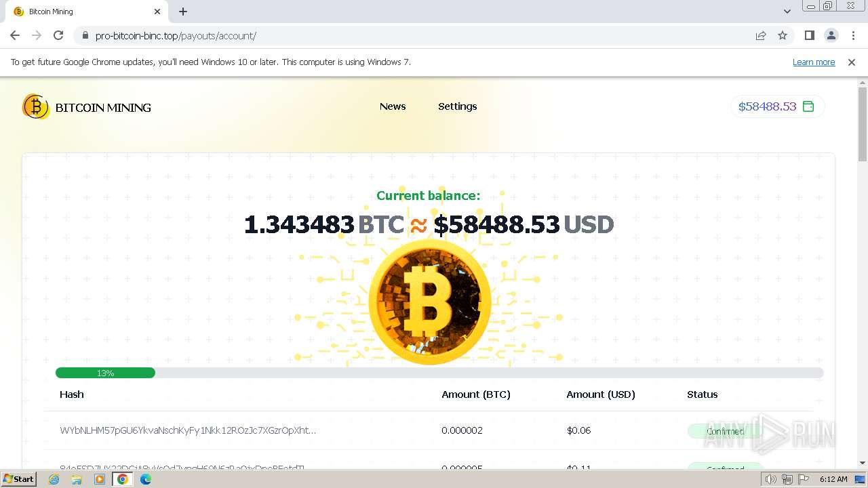Launch Internet Explorer from the taskbar
The image size is (868, 488).
54,479
